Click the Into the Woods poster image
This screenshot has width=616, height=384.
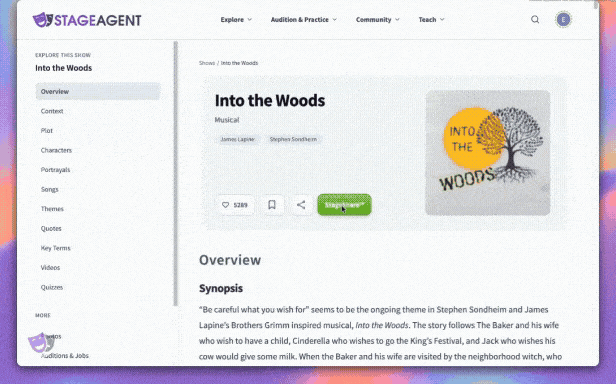click(488, 152)
